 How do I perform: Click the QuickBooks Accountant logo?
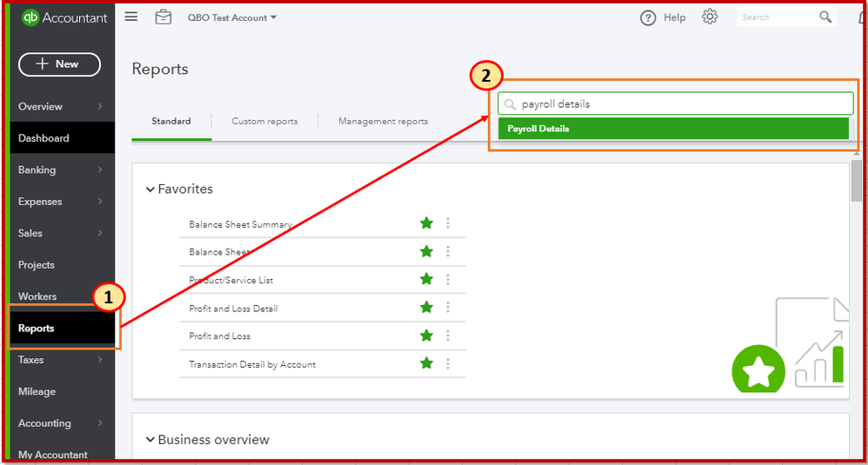(x=64, y=17)
